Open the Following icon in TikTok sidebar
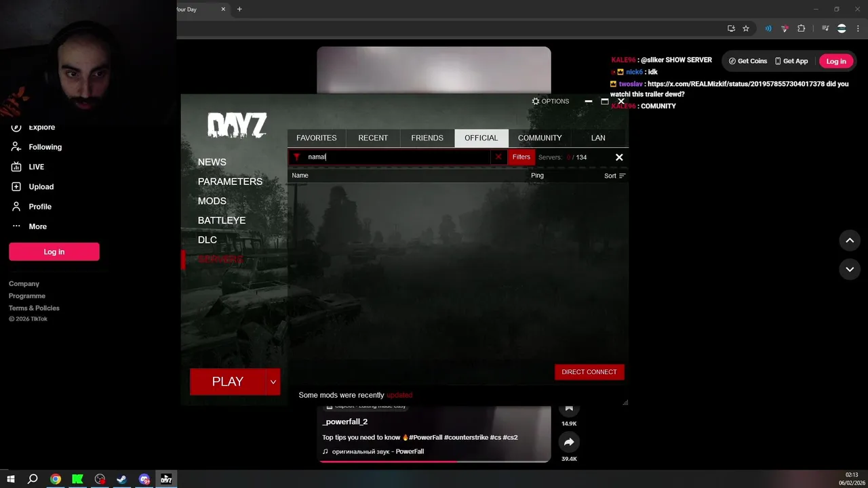 [16, 146]
